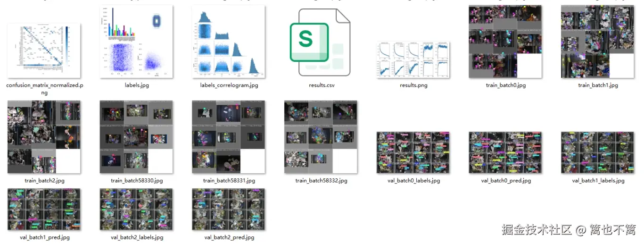Click the val_batch0_labels.jpg file name
644x244 pixels.
click(x=413, y=181)
